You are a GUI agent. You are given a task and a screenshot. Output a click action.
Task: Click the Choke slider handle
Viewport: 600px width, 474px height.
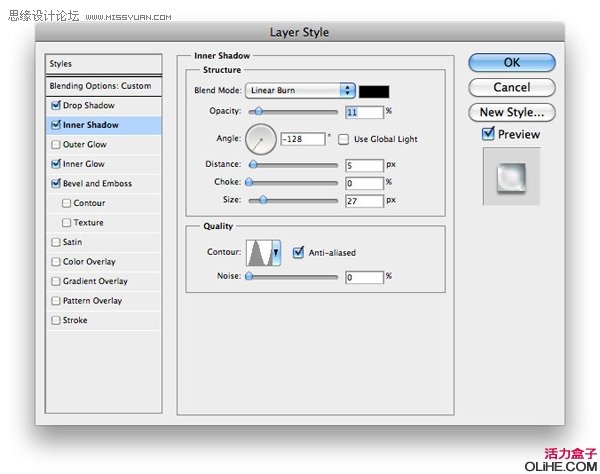click(249, 182)
